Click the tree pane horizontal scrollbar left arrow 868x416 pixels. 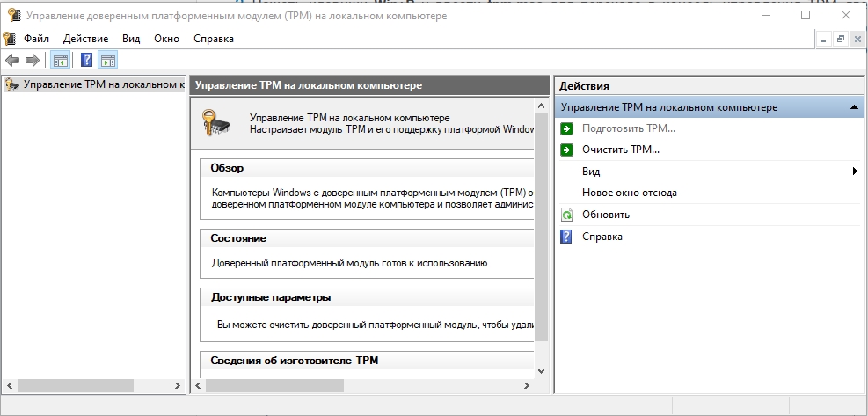click(10, 385)
